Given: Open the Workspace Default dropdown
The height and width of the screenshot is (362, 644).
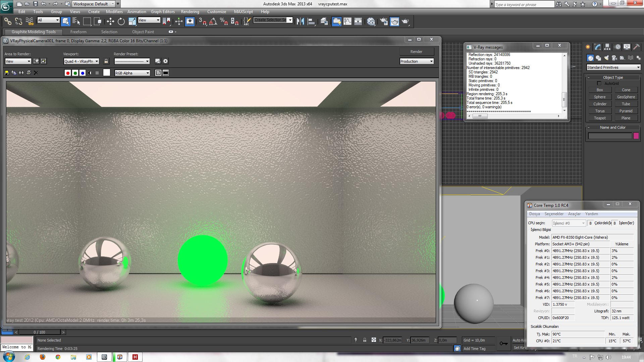Looking at the screenshot, I should (x=94, y=4).
